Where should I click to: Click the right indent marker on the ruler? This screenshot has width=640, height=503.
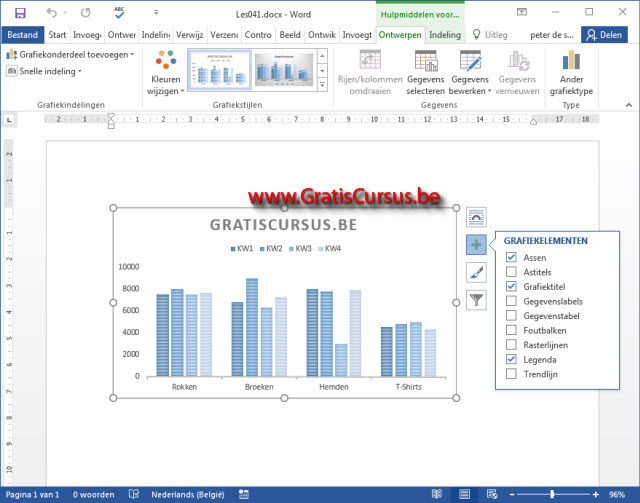tap(533, 122)
